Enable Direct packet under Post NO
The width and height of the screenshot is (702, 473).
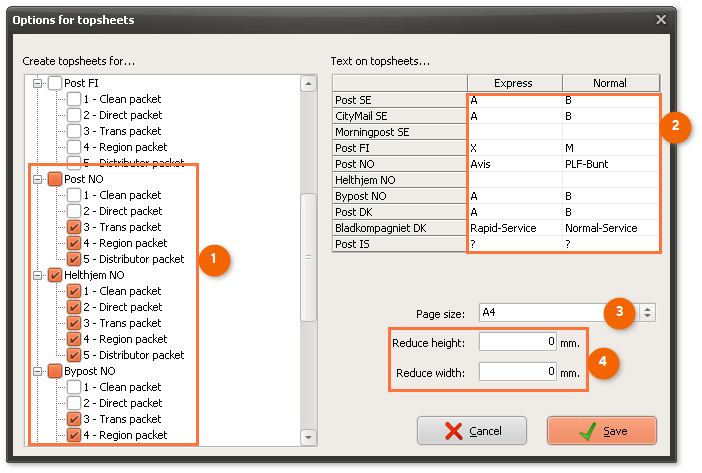coord(74,211)
